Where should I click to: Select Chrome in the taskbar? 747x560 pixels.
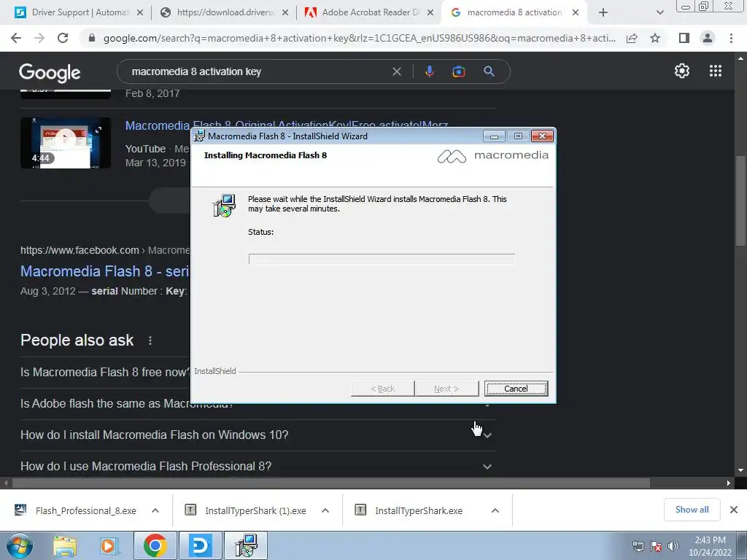coord(155,545)
